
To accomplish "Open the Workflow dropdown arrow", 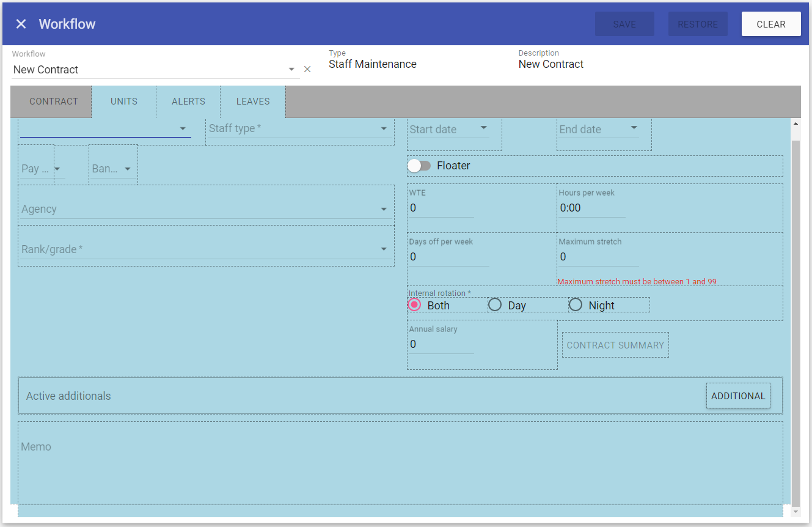I will [291, 70].
